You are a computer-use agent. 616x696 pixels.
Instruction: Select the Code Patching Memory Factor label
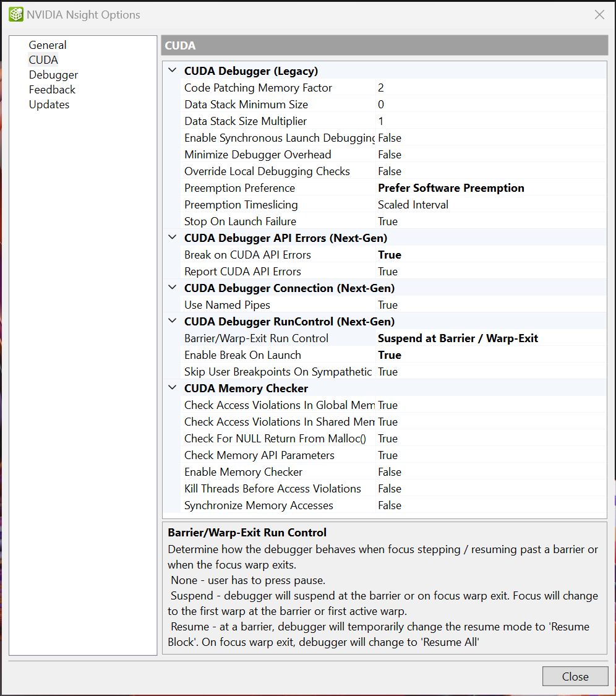(x=258, y=88)
